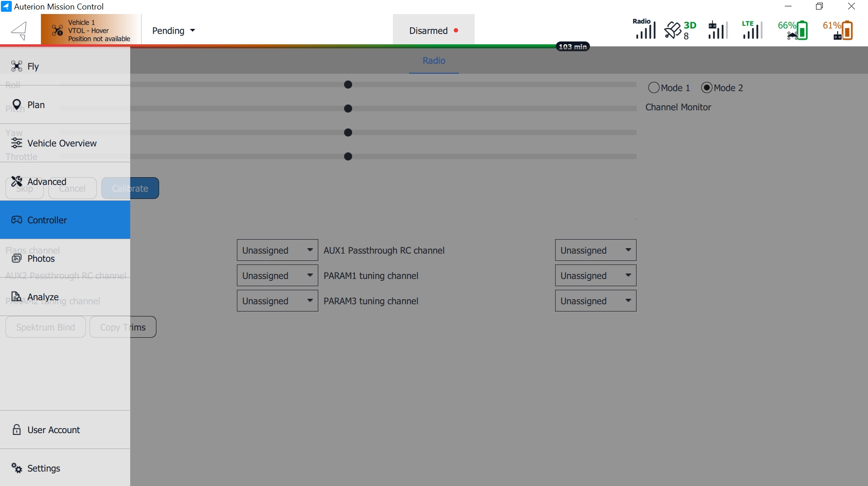Open dropdown left of PARAM3 tuning channel
This screenshot has height=486, width=868.
click(x=277, y=301)
